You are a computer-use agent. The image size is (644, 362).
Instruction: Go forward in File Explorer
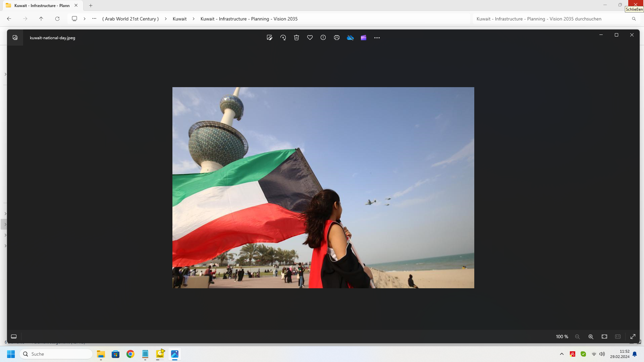(x=25, y=19)
